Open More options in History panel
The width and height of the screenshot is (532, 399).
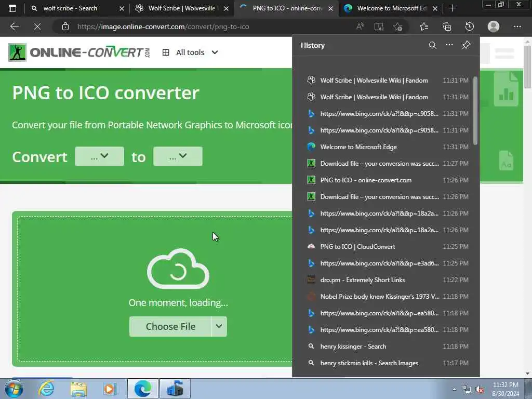pos(449,45)
